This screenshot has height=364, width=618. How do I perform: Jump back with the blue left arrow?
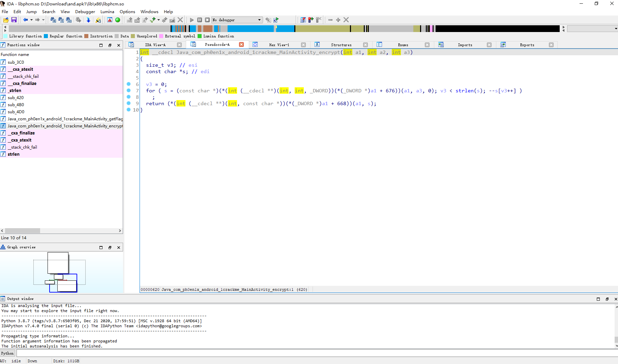(25, 20)
